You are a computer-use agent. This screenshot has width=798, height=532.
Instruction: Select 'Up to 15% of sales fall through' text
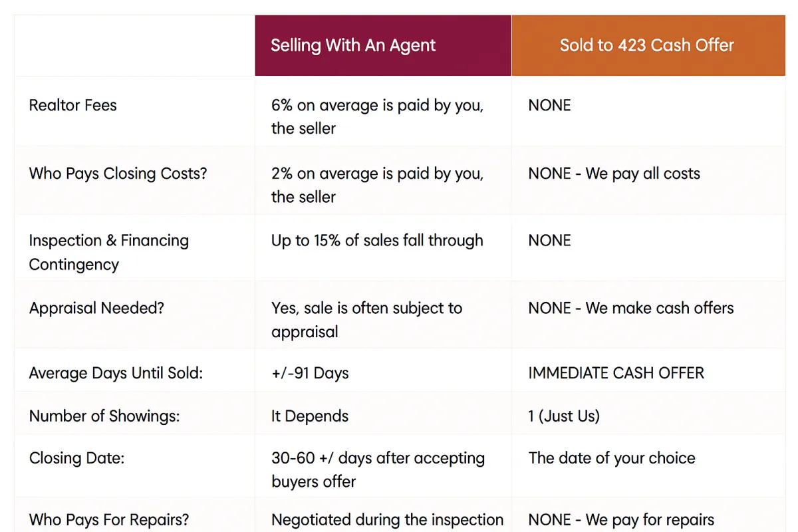pos(377,241)
